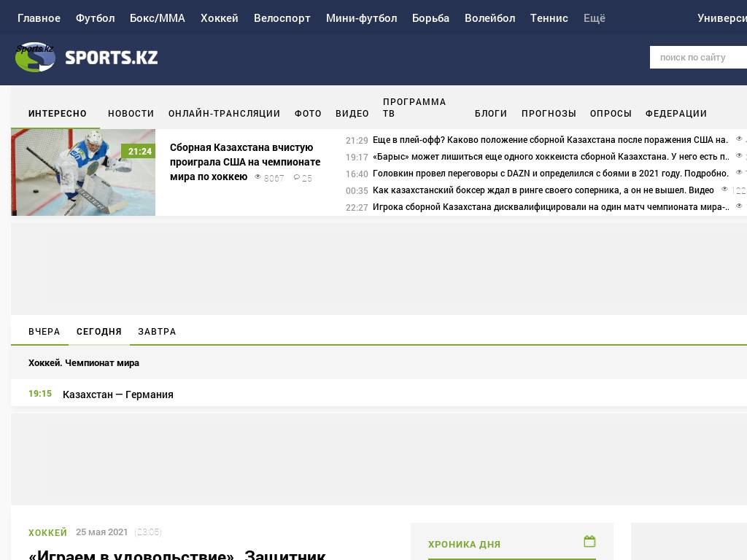Viewport: 747px width, 560px height.
Task: Switch to the Новости tab
Action: [131, 114]
